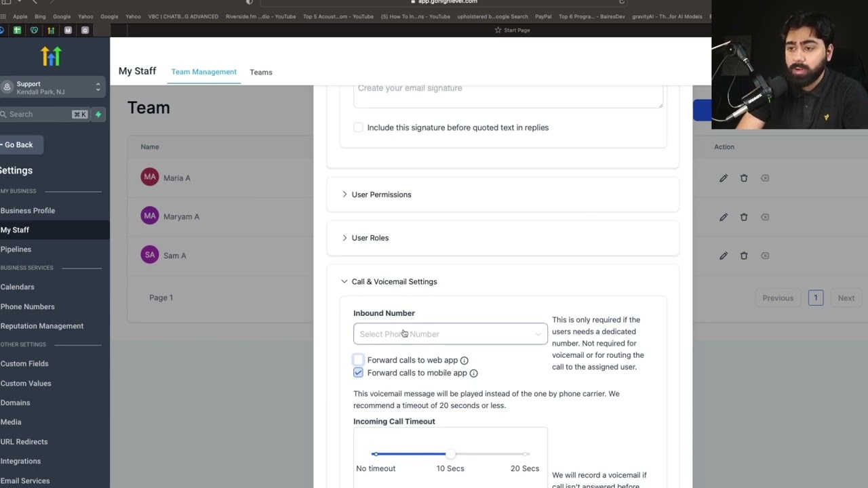Click the privacy shield icon in browser toolbar
868x488 pixels.
click(x=249, y=2)
